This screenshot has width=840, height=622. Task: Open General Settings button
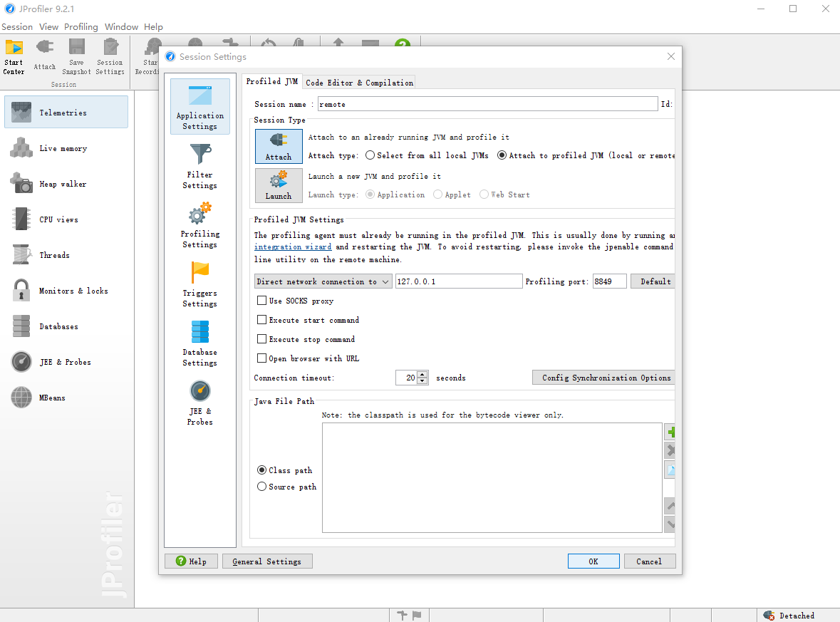(266, 561)
